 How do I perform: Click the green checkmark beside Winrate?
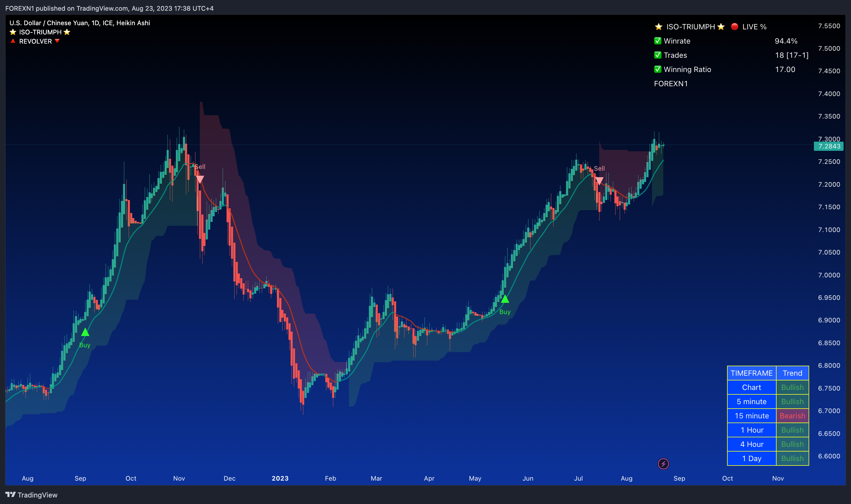[658, 41]
